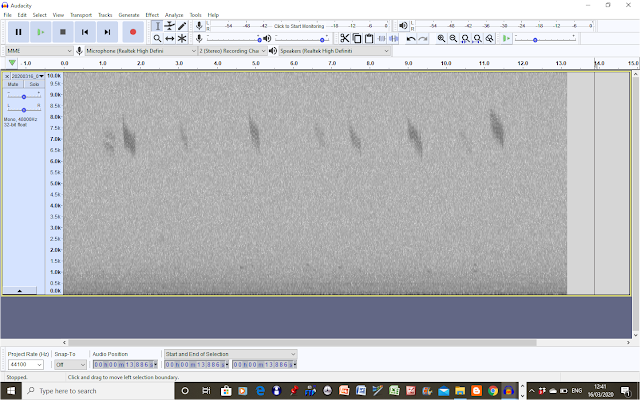Skip to start of track
This screenshot has width=640, height=400.
point(85,32)
